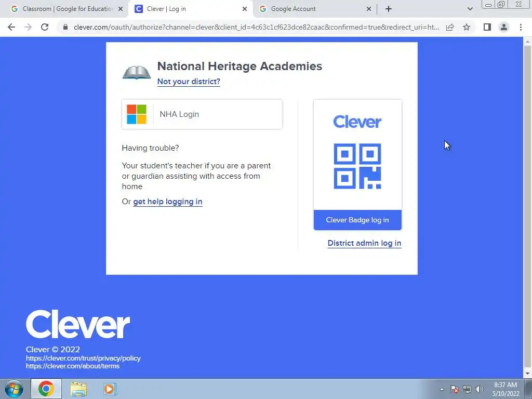Close the Clever Log in tab
Image resolution: width=532 pixels, height=399 pixels.
point(245,9)
